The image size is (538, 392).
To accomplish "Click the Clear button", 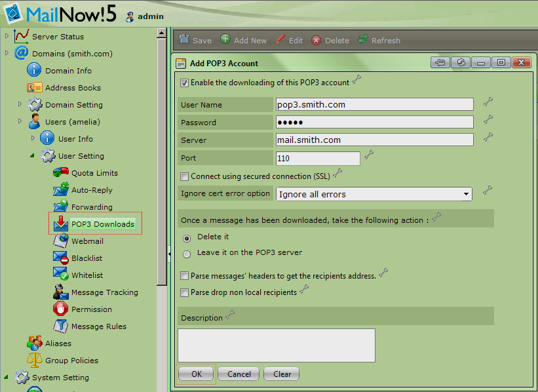I will [281, 374].
